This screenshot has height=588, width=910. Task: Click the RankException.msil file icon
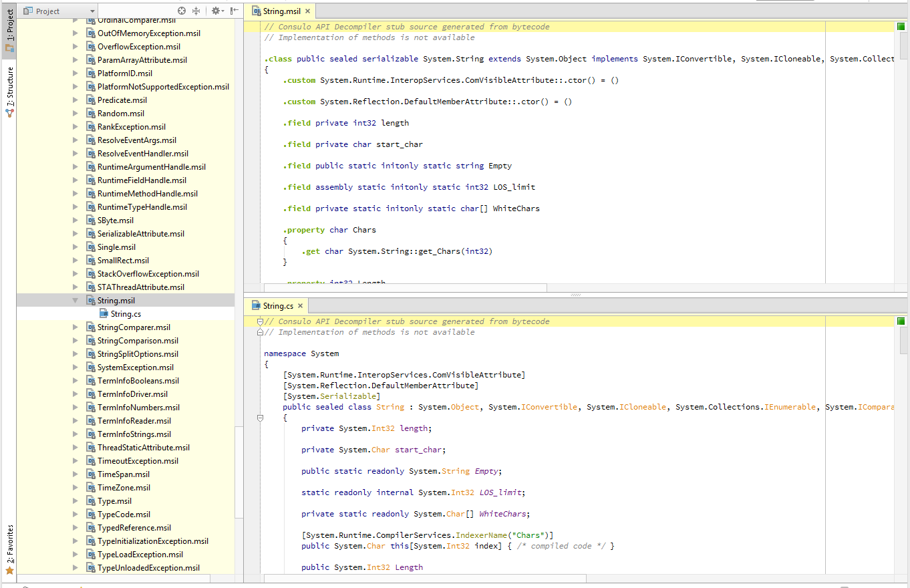coord(92,127)
